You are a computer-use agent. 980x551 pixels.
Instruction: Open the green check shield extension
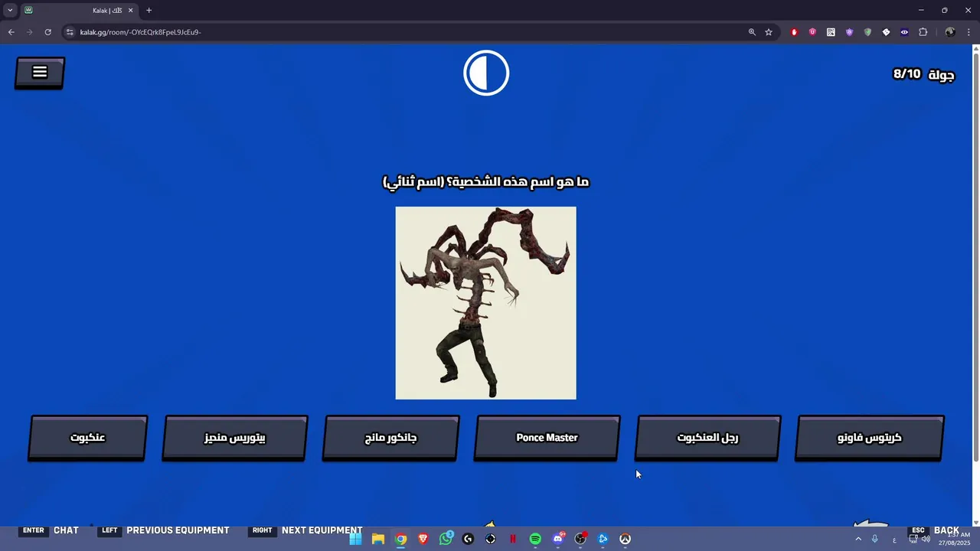click(867, 32)
